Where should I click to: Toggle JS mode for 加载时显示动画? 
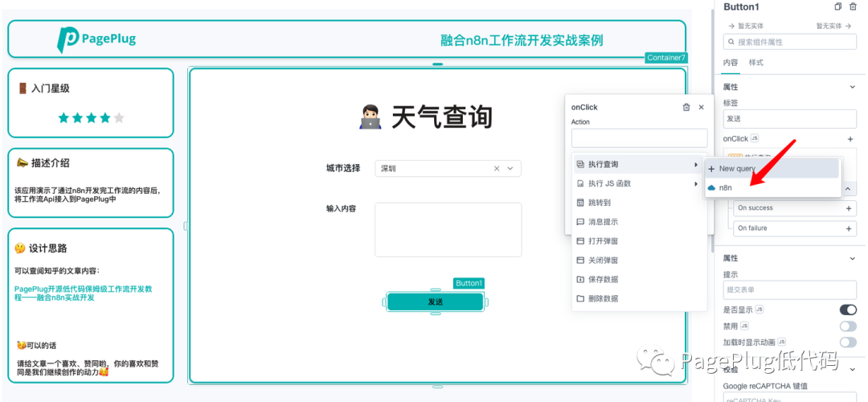point(782,343)
